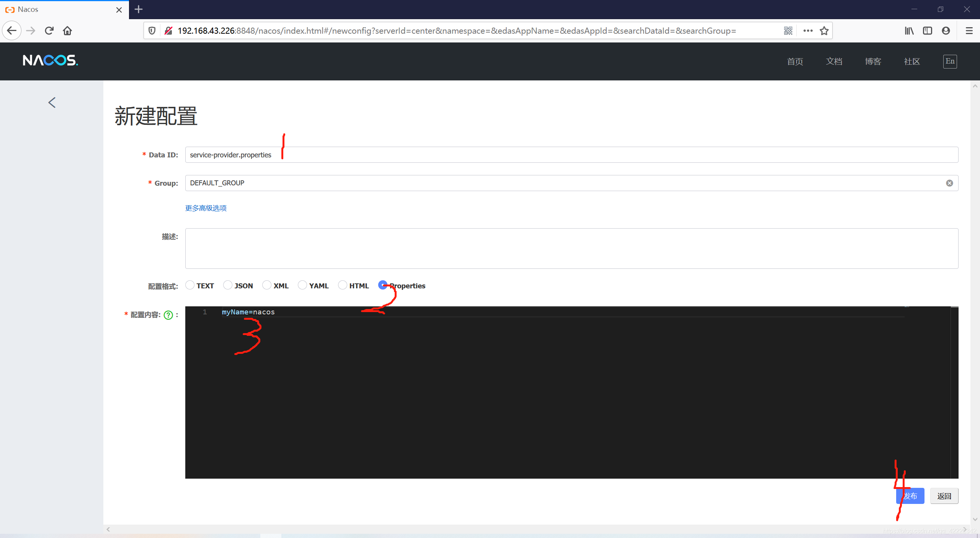980x538 pixels.
Task: Click the browser address bar URL
Action: coord(457,31)
